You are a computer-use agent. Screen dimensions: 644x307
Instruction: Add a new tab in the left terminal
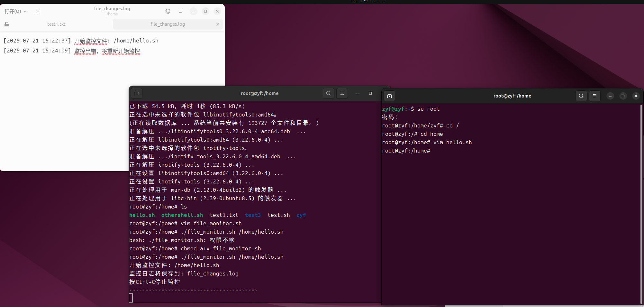[x=137, y=94]
